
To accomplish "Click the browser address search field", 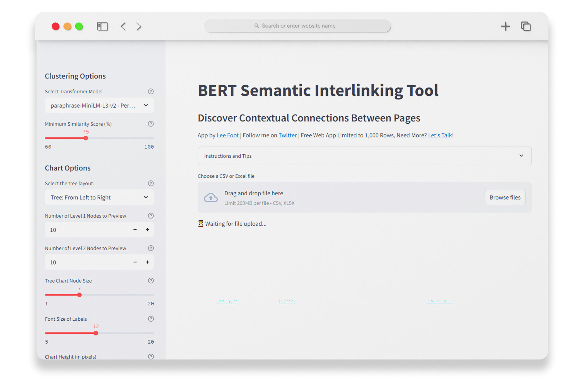I will point(297,26).
